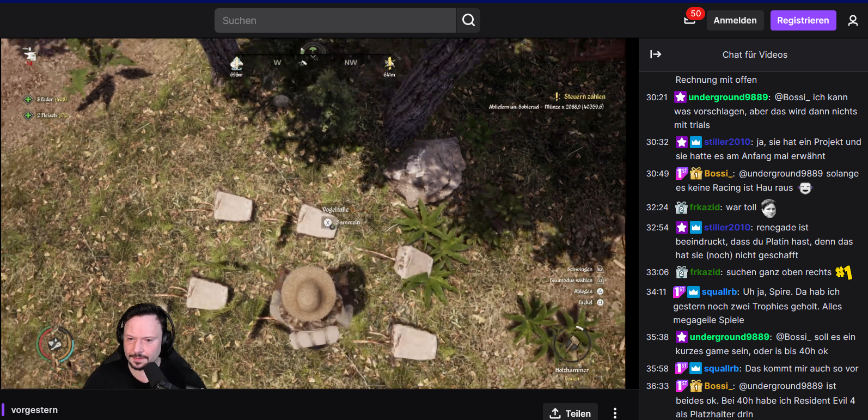The image size is (868, 420).
Task: Click the search magnifier button
Action: (x=468, y=21)
